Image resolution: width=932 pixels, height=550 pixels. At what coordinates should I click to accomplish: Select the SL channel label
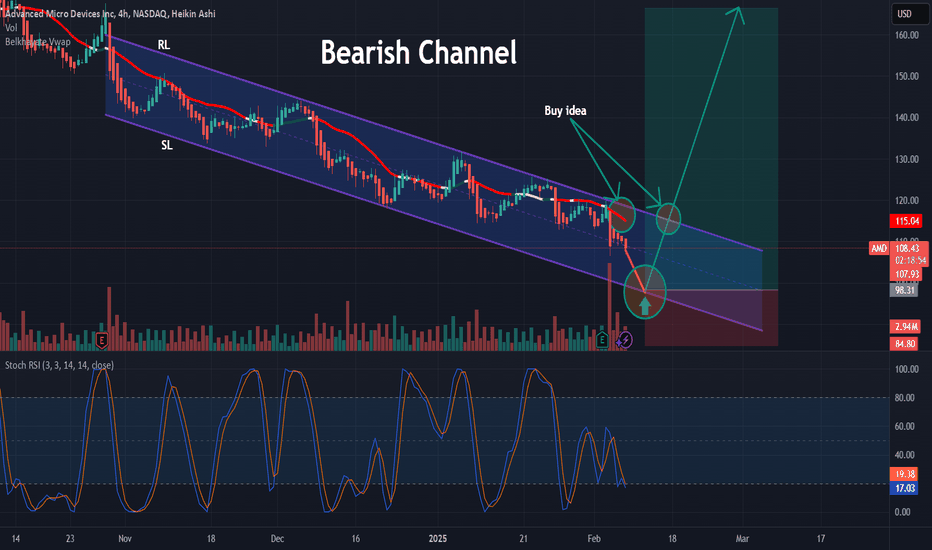[166, 145]
